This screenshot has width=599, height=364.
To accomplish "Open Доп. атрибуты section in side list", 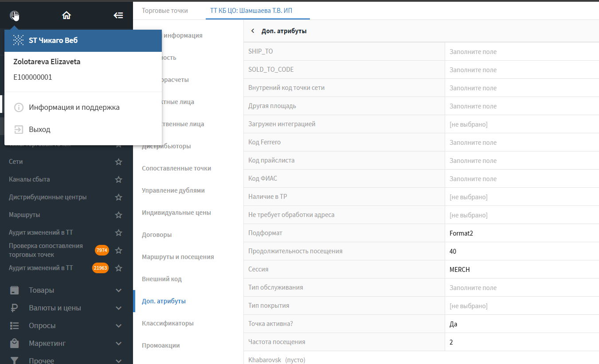I will coord(164,301).
